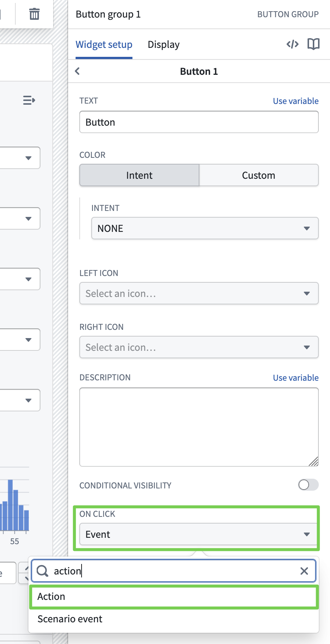Clear the search field with X
This screenshot has height=644, width=330.
tap(304, 571)
